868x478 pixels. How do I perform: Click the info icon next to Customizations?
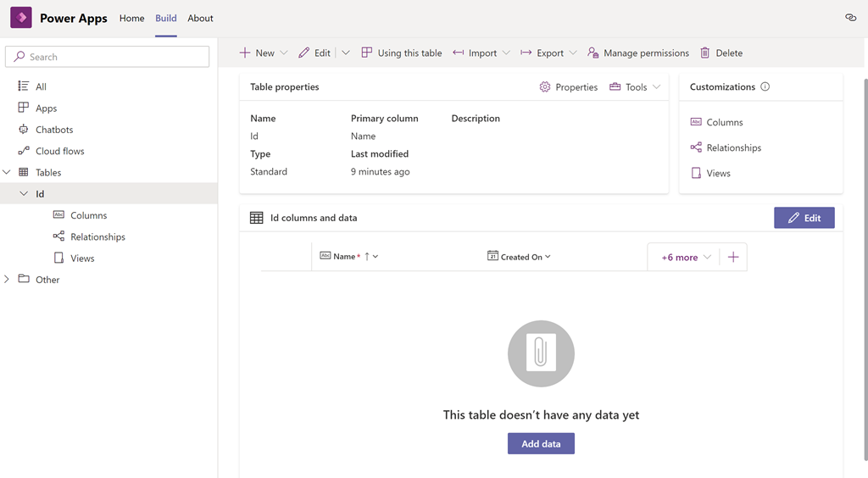tap(765, 86)
